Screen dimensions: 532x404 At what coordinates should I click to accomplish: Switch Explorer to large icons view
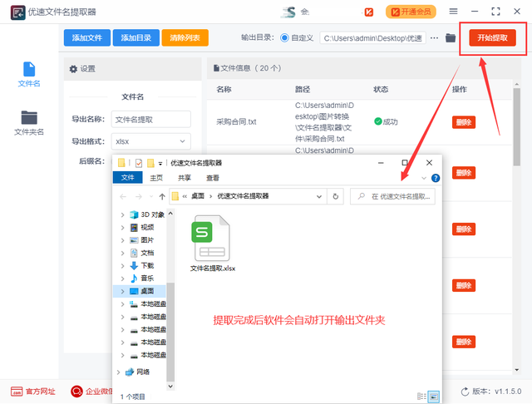coord(433,396)
